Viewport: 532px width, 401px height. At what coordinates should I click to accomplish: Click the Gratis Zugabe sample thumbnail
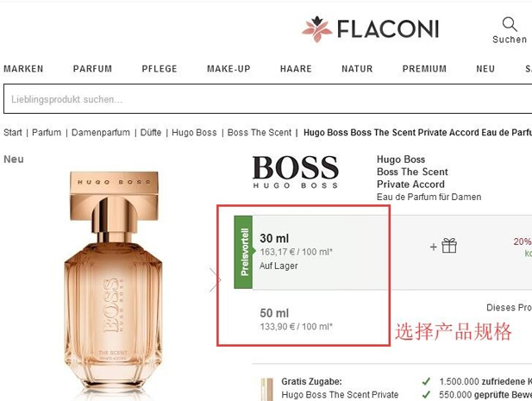(x=266, y=390)
